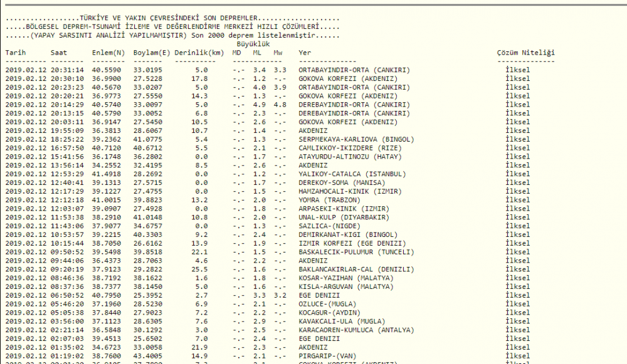Click the KARACAOREN-KUMLUCA (ANTALYA) location
This screenshot has width=627, height=364.
[x=356, y=330]
